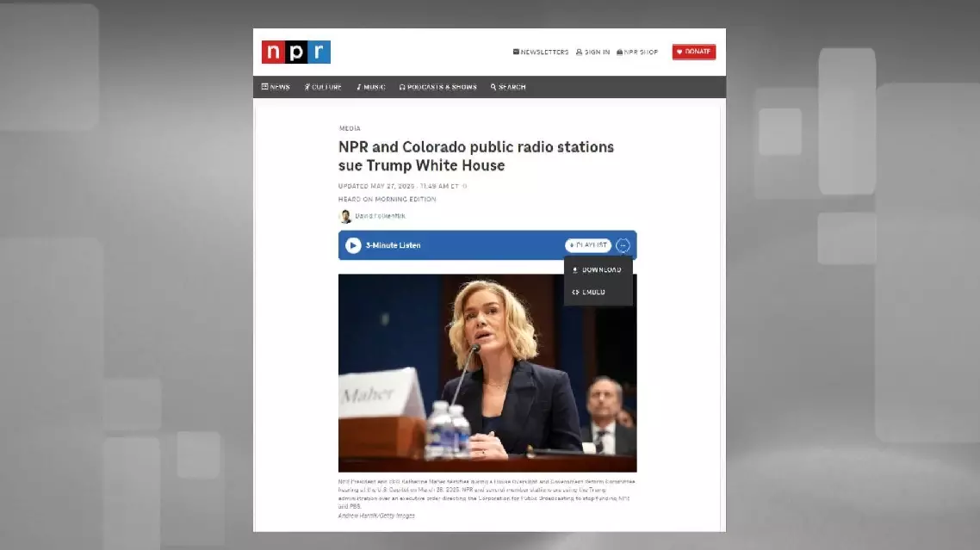
Task: Click the NPR logo
Action: (x=295, y=53)
